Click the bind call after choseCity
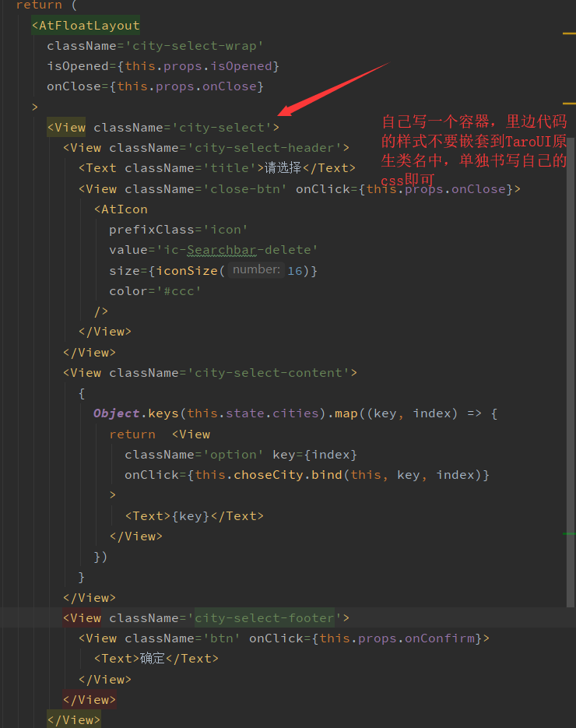The image size is (576, 728). 326,475
